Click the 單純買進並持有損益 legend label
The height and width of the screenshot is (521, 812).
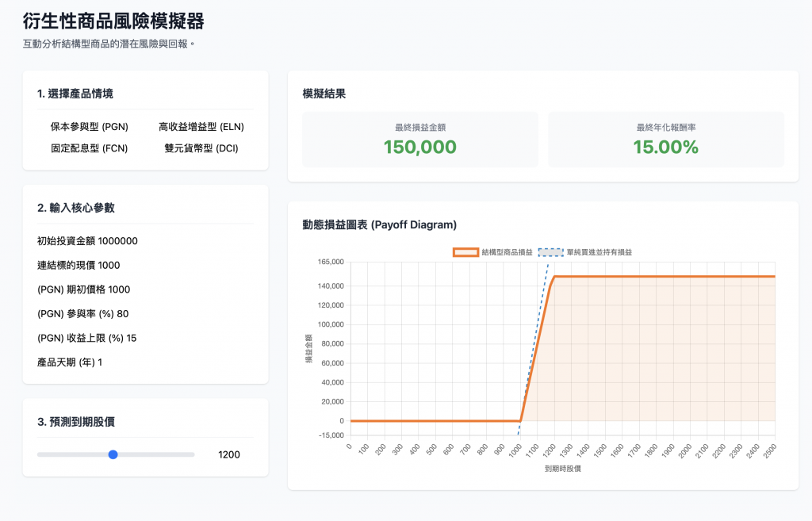click(x=599, y=252)
